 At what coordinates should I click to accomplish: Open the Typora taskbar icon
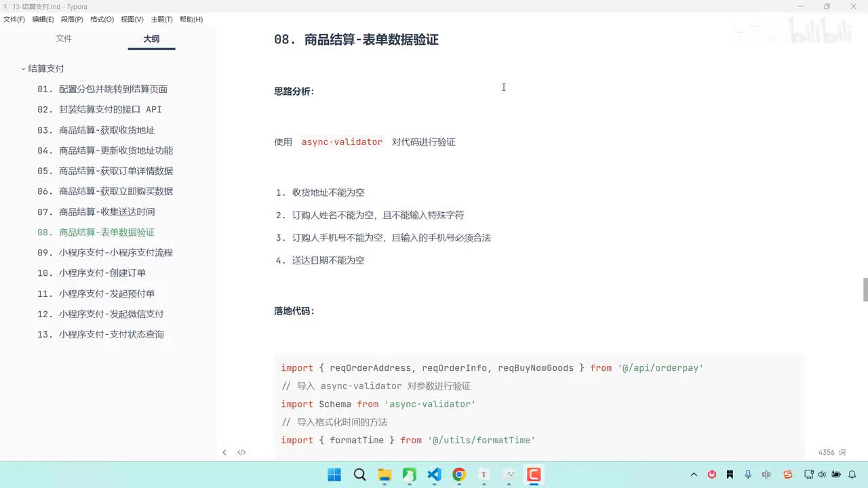point(484,474)
